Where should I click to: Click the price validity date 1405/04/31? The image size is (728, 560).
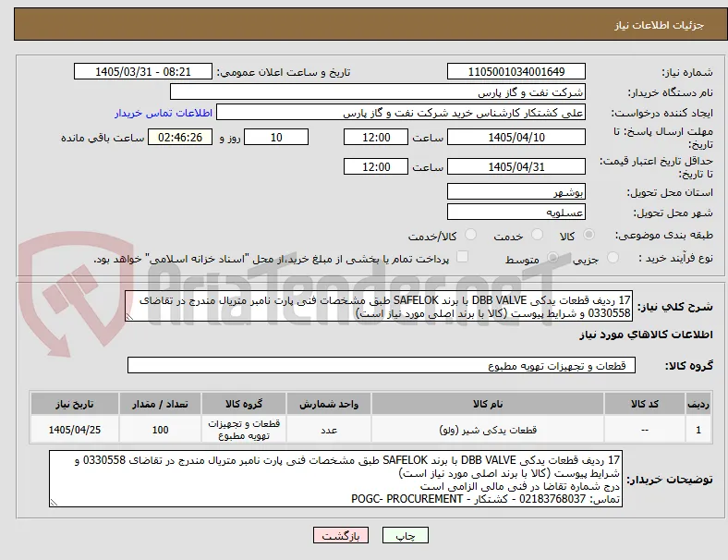[x=516, y=166]
